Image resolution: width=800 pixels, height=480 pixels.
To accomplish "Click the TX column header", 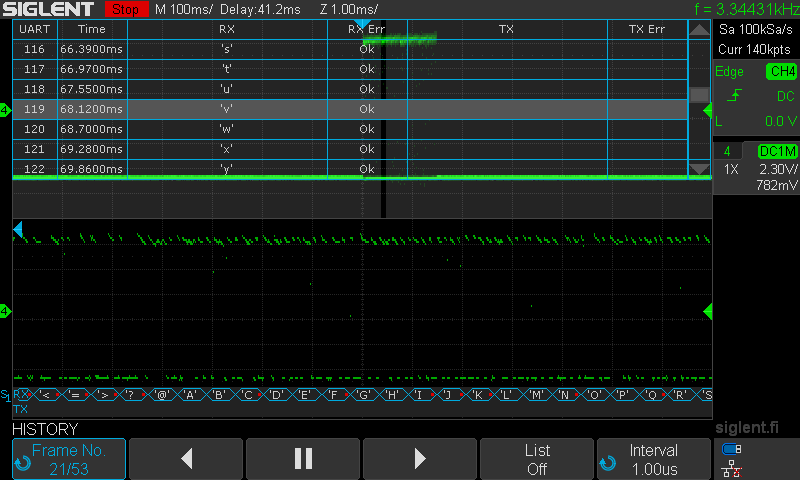I will (507, 30).
